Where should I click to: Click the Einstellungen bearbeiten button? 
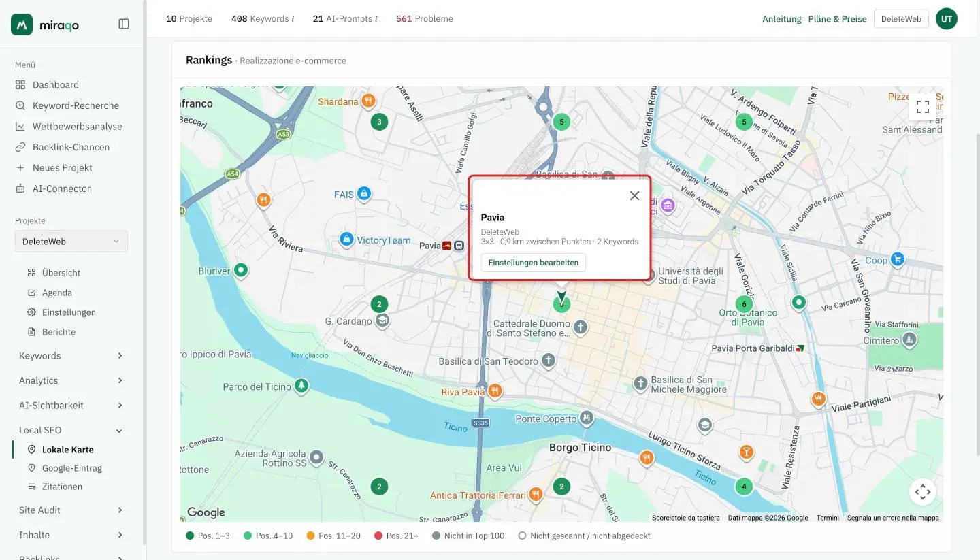[x=534, y=263]
